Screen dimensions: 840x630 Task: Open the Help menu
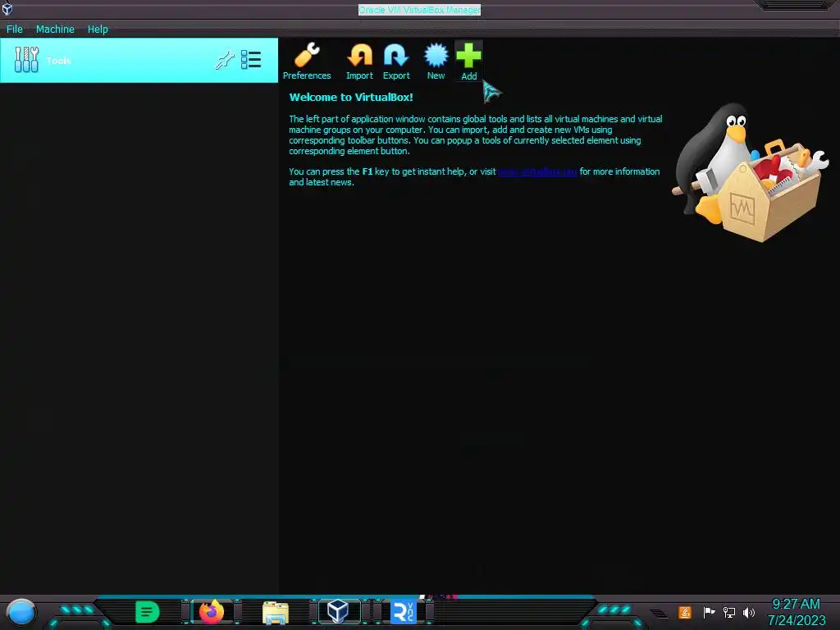coord(98,29)
